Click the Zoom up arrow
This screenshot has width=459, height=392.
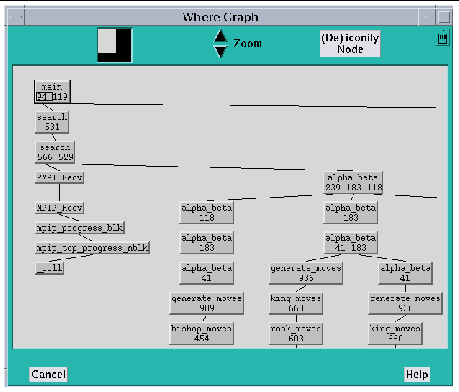coord(220,36)
